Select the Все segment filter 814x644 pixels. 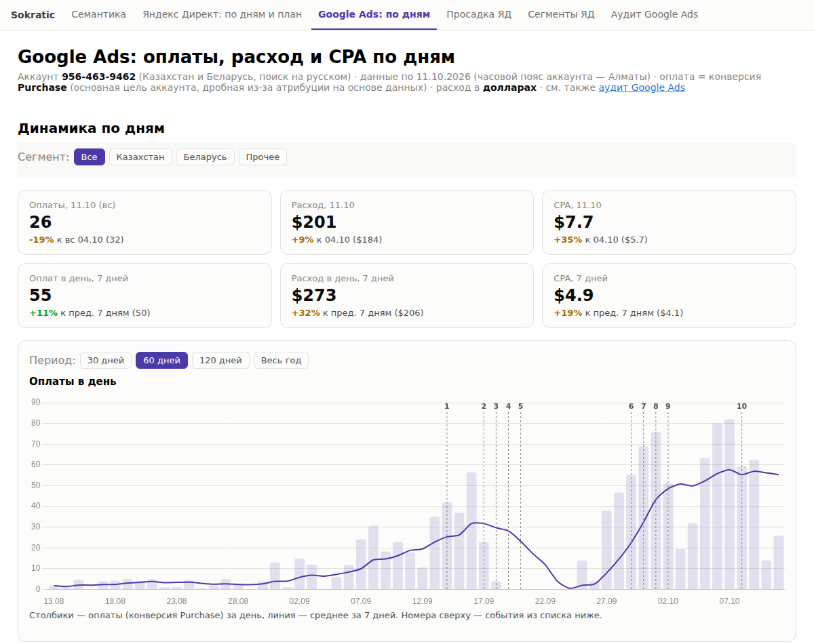pos(90,157)
